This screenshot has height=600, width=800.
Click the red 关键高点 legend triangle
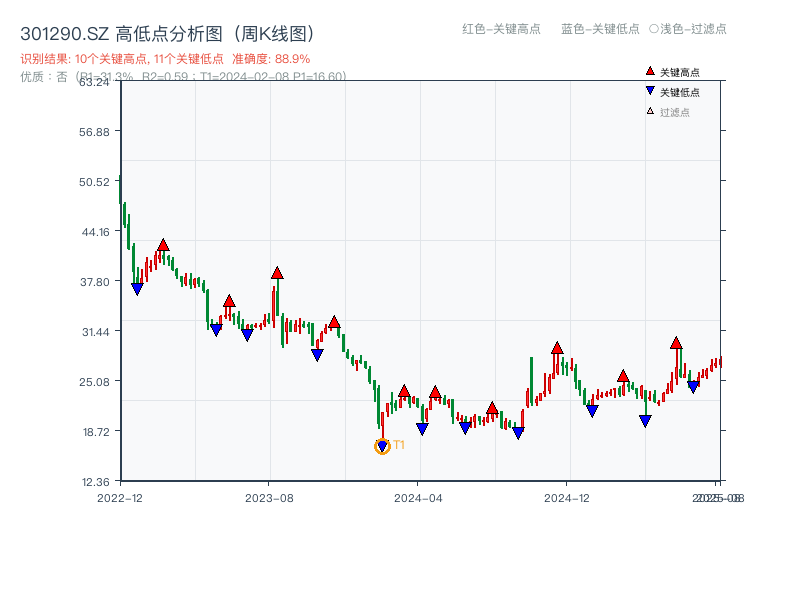[x=650, y=72]
